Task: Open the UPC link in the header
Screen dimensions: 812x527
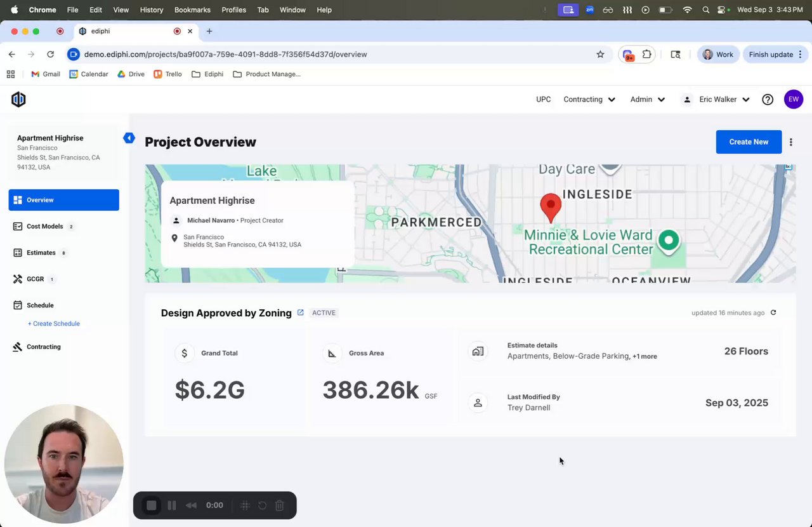Action: click(x=543, y=100)
